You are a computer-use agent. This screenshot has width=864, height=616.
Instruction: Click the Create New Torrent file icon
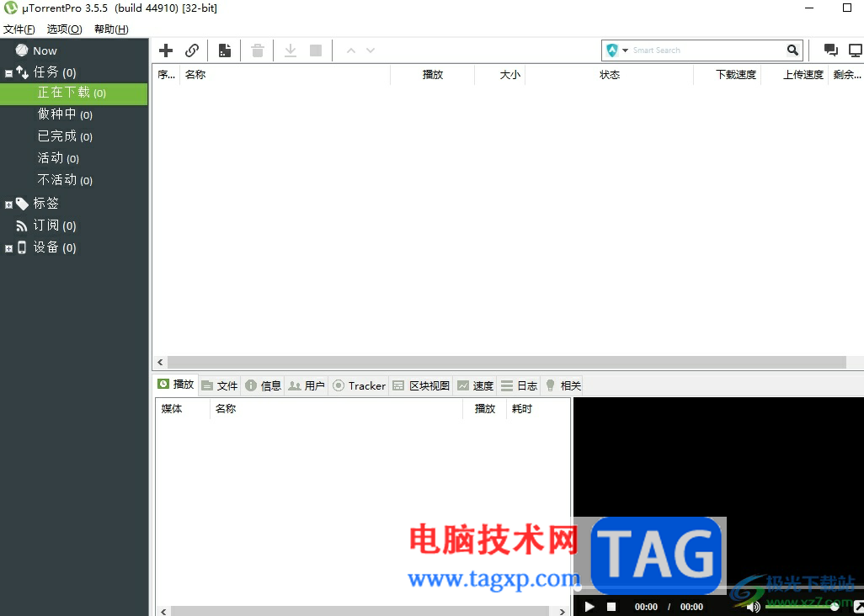pyautogui.click(x=225, y=50)
